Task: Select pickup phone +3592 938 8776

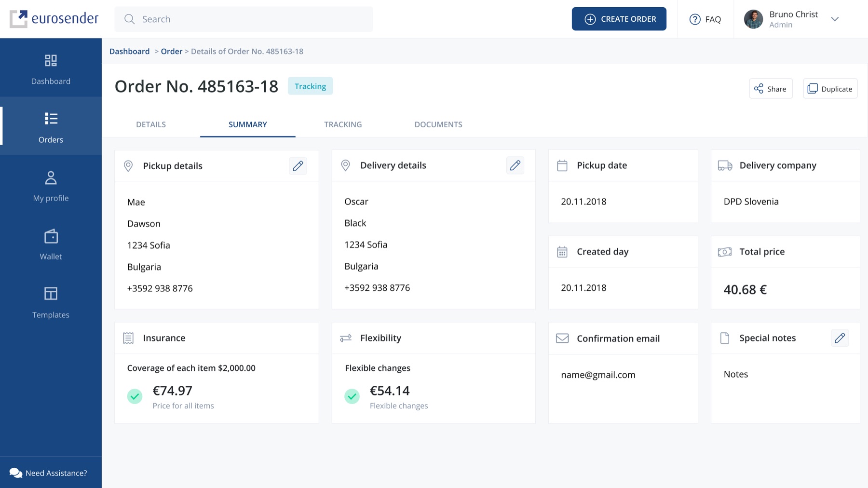Action: tap(160, 288)
